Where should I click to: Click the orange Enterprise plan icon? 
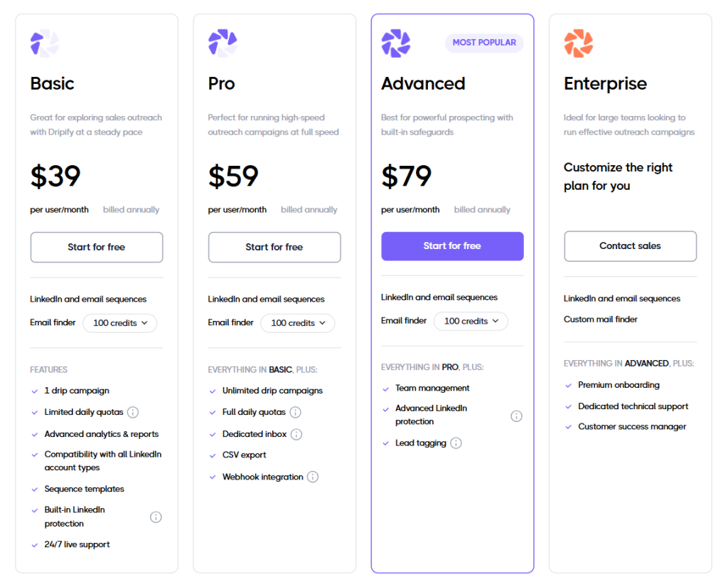tap(577, 43)
